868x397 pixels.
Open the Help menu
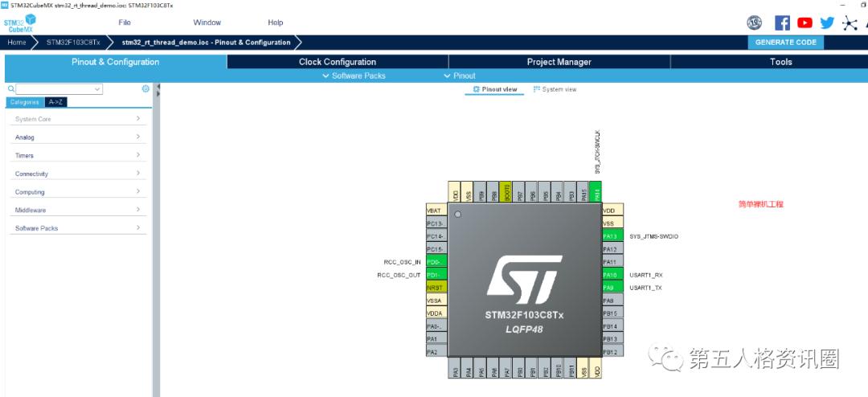click(275, 23)
